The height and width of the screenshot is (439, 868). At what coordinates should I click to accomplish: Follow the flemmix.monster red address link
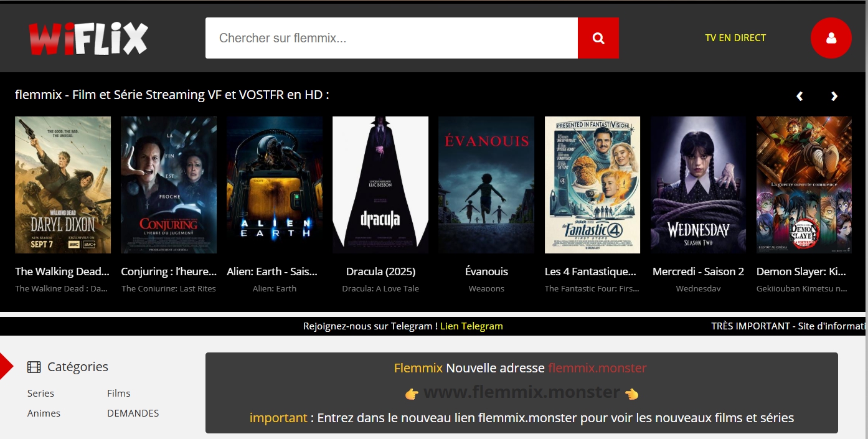click(597, 368)
